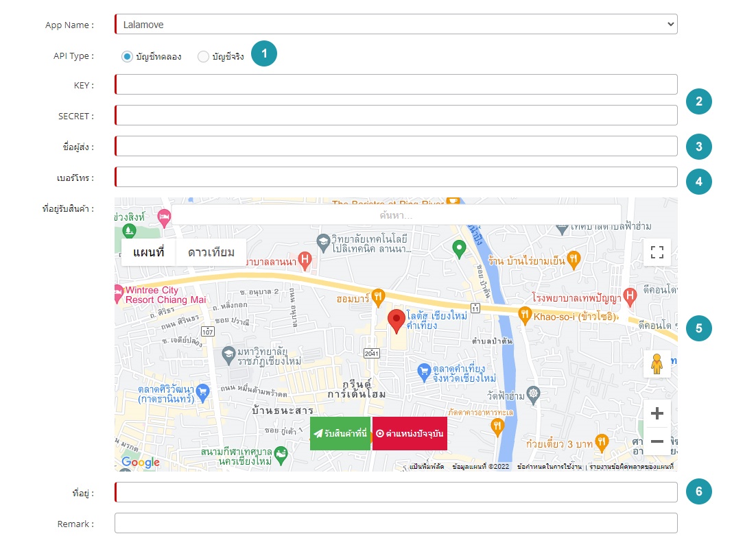756x536 pixels.
Task: Select the บัญชีจริง radio option
Action: click(x=203, y=56)
